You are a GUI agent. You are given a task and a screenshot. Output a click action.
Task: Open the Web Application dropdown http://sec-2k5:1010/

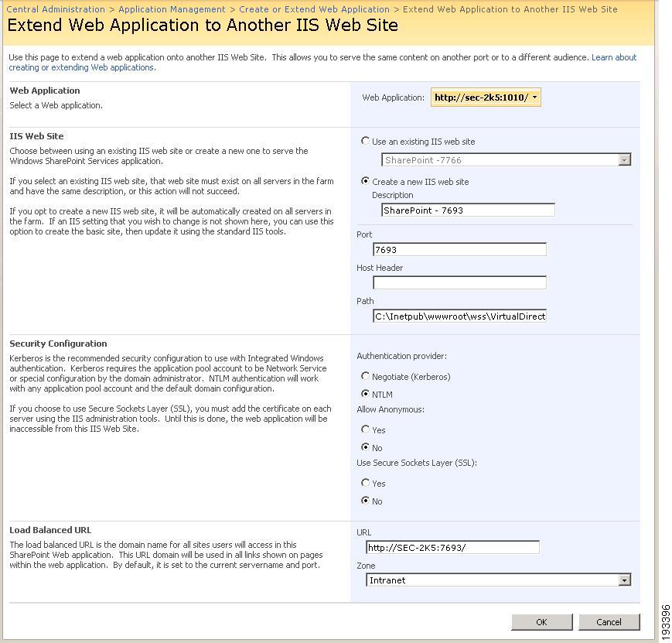tap(486, 97)
